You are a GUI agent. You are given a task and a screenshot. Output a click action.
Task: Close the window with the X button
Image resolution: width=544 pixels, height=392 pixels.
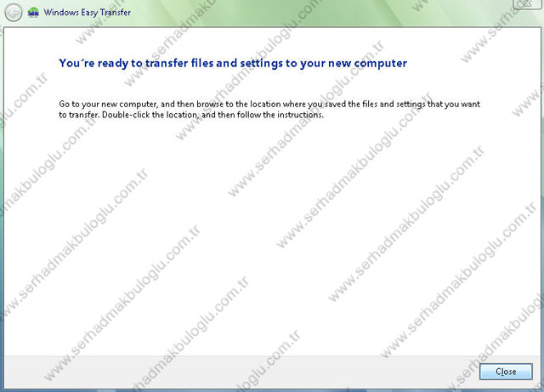point(527,3)
